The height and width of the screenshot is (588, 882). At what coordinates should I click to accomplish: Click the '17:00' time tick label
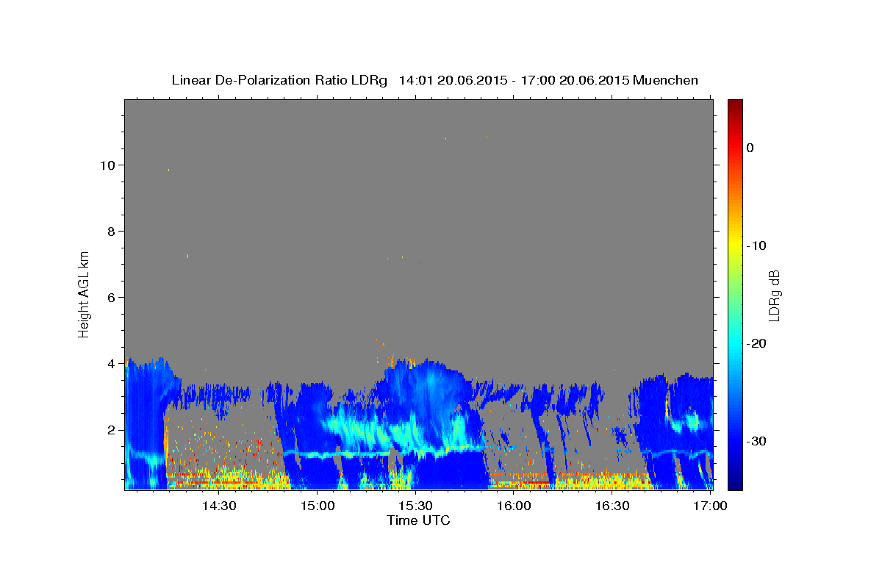[x=710, y=506]
